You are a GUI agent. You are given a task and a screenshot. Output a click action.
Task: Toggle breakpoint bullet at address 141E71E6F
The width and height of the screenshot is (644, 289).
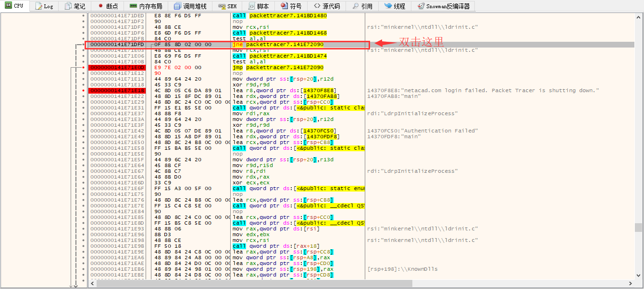(x=84, y=188)
